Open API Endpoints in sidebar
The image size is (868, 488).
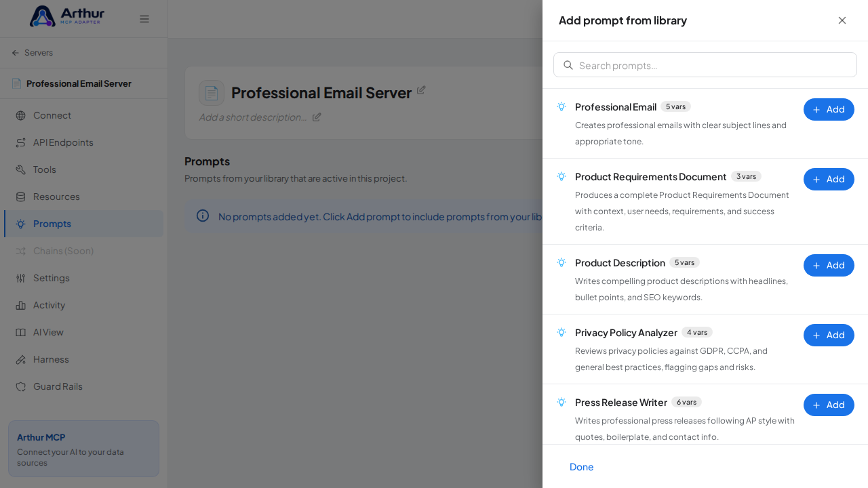(83, 142)
